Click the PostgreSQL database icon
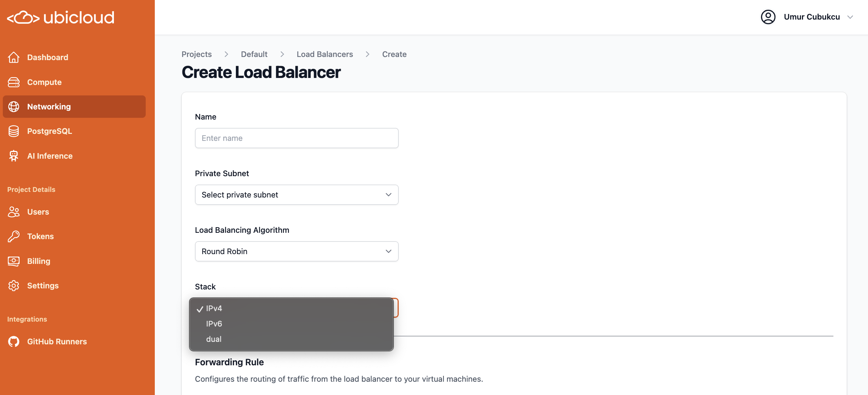The image size is (868, 395). (x=14, y=131)
